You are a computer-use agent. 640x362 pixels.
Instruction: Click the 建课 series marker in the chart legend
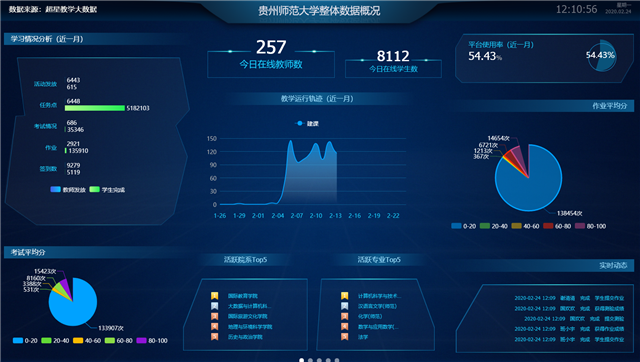300,123
